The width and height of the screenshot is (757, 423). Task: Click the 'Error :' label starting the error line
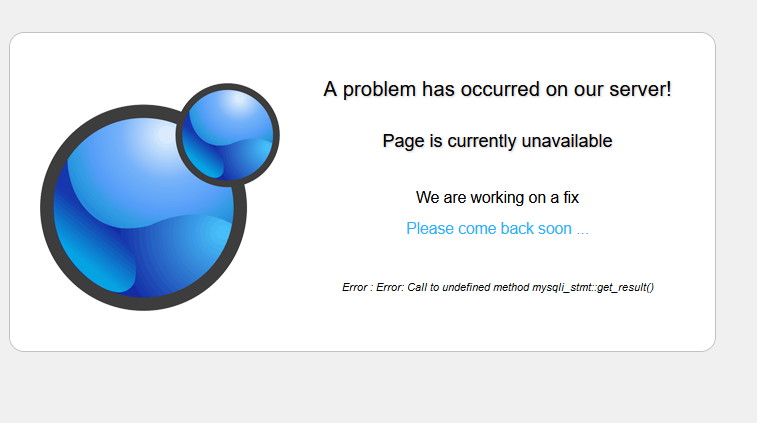(357, 287)
